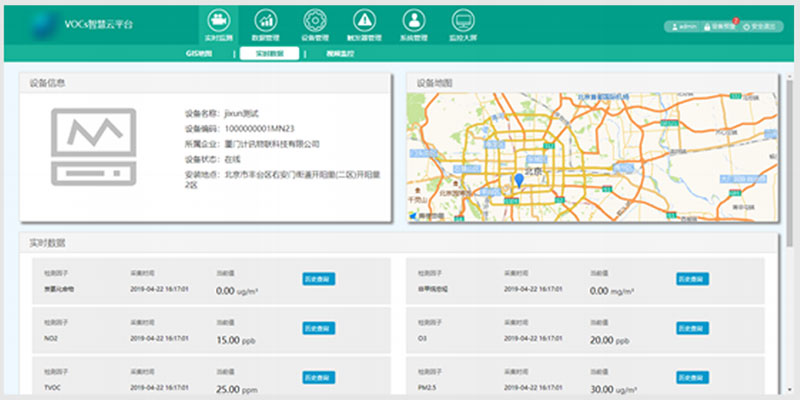The height and width of the screenshot is (400, 800).
Task: Click 历史查询 for the O3 row
Action: (692, 328)
